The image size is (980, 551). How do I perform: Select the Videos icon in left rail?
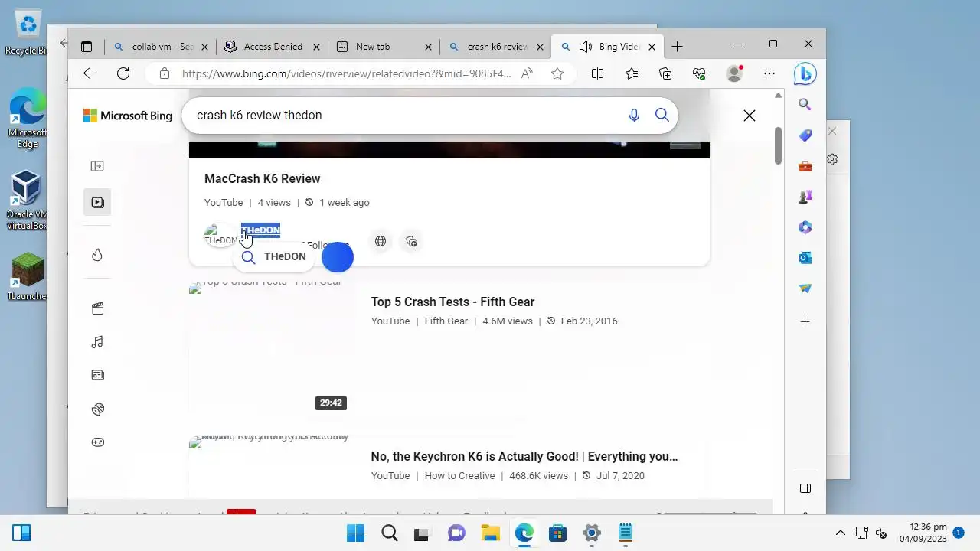point(97,202)
